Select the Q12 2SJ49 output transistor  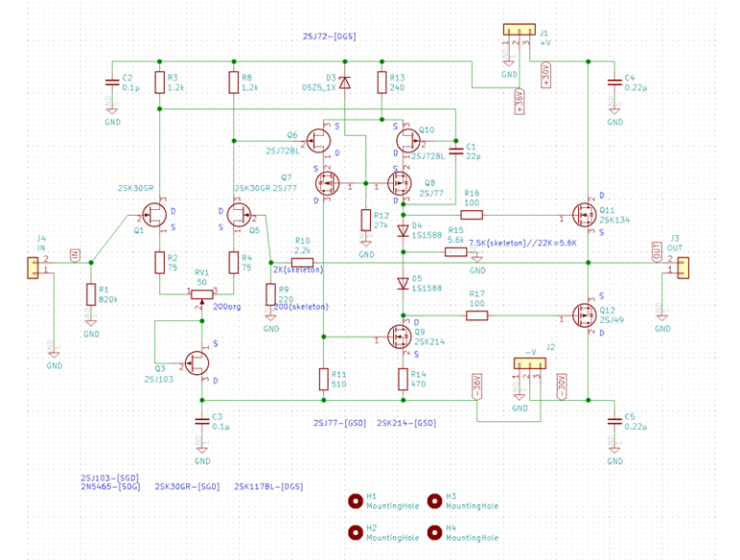(584, 314)
